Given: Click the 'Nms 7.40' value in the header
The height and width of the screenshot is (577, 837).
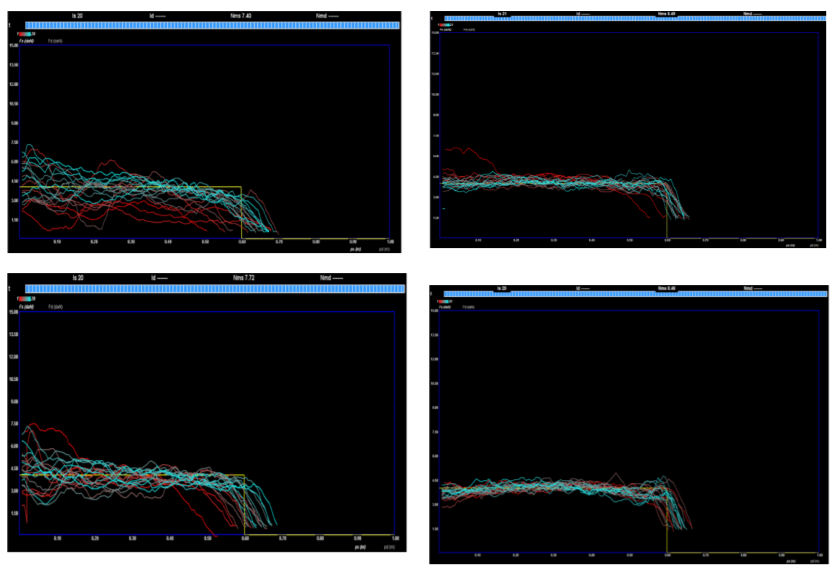Looking at the screenshot, I should click(x=241, y=16).
